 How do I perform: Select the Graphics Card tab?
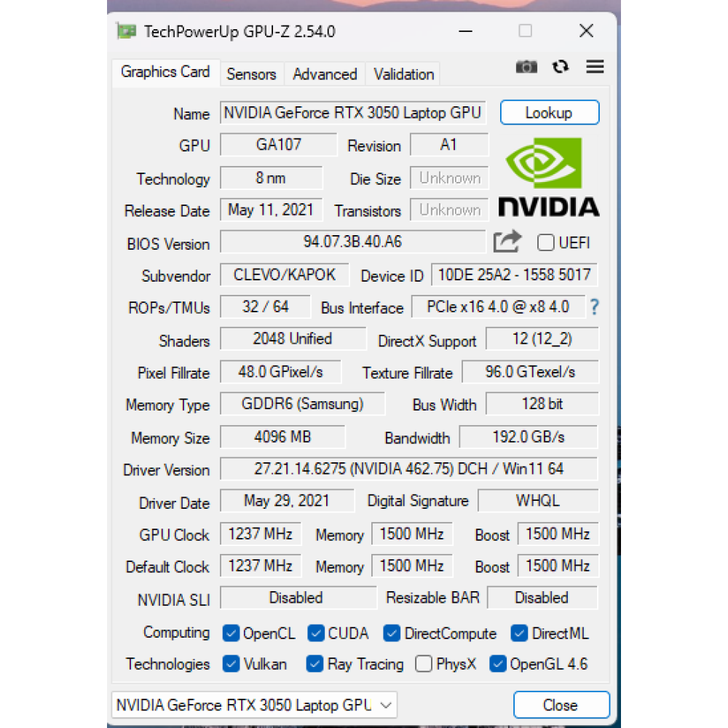click(x=165, y=72)
